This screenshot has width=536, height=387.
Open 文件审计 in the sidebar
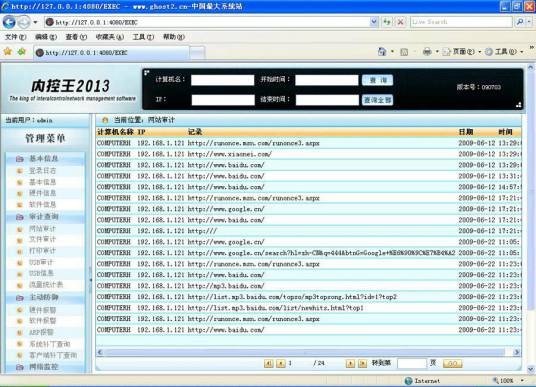pyautogui.click(x=42, y=239)
